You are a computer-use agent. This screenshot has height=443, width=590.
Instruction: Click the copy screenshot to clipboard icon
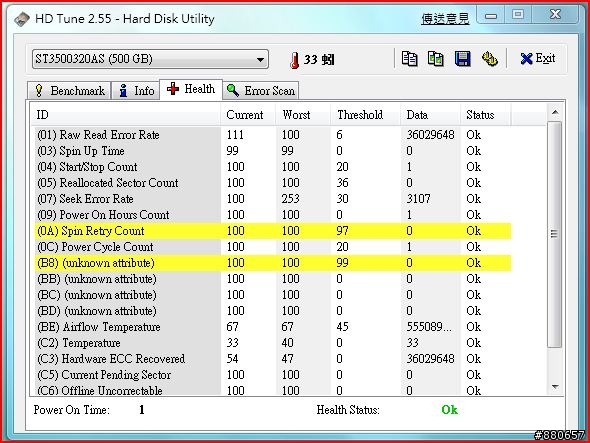(x=436, y=59)
